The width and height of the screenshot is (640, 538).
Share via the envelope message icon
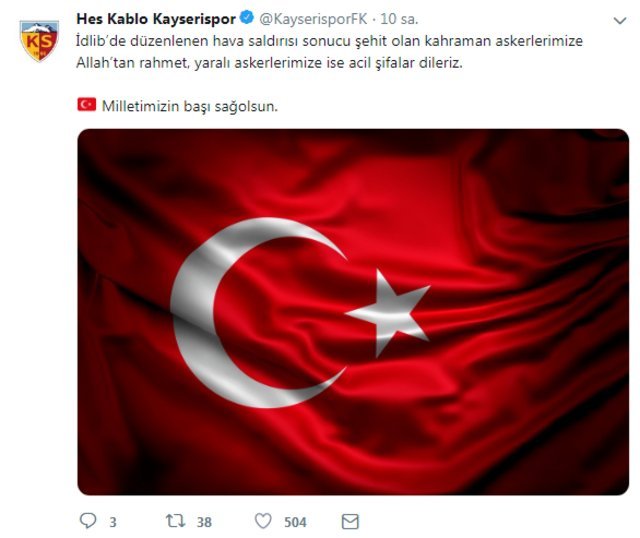click(x=350, y=522)
